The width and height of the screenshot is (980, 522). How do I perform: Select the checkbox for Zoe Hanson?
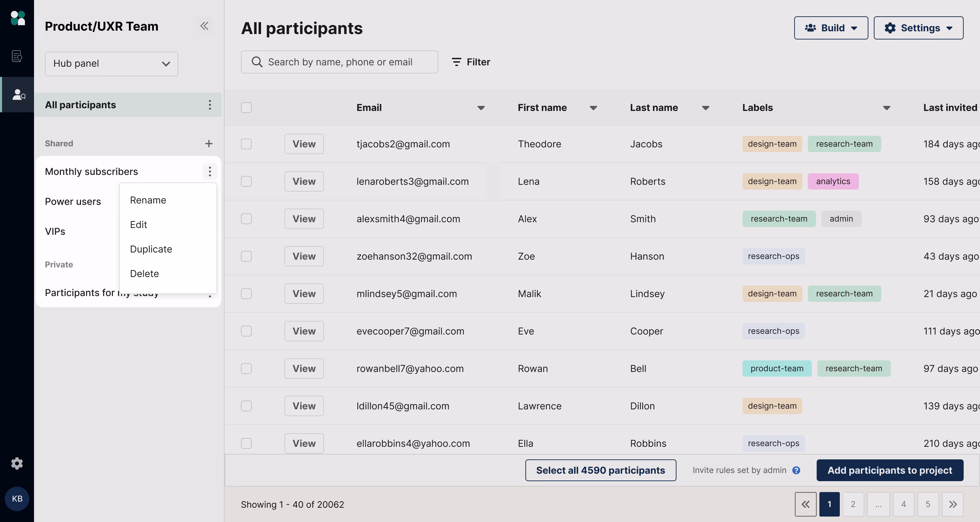coord(246,256)
